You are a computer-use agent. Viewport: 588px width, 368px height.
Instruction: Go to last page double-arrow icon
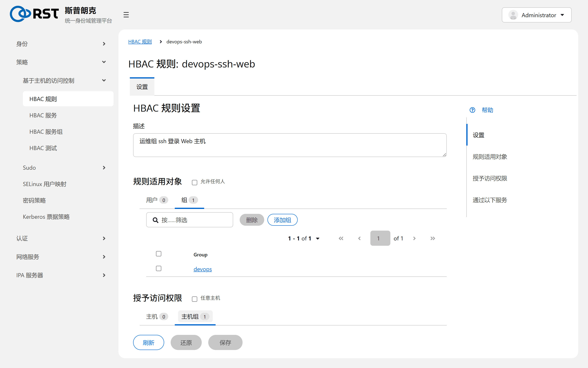[x=432, y=238]
